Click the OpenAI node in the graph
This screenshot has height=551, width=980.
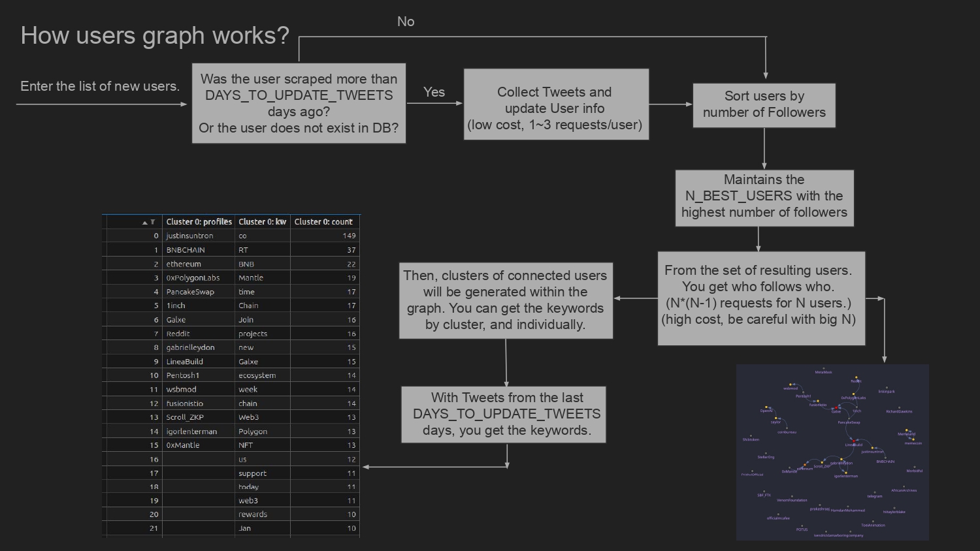(766, 407)
